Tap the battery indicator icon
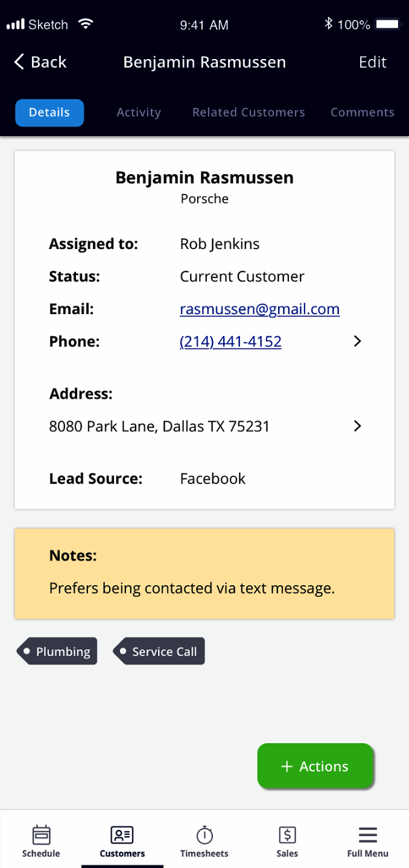The image size is (409, 868). tap(387, 25)
